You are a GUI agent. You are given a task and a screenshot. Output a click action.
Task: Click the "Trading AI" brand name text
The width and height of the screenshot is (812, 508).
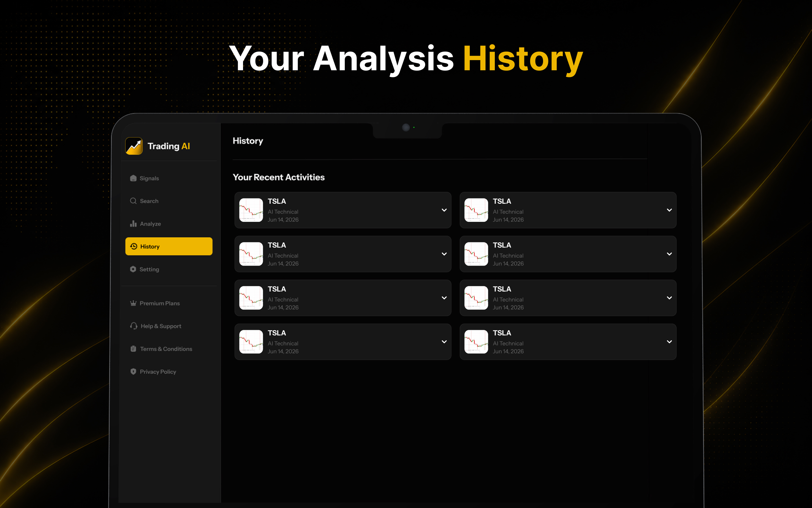tap(169, 146)
